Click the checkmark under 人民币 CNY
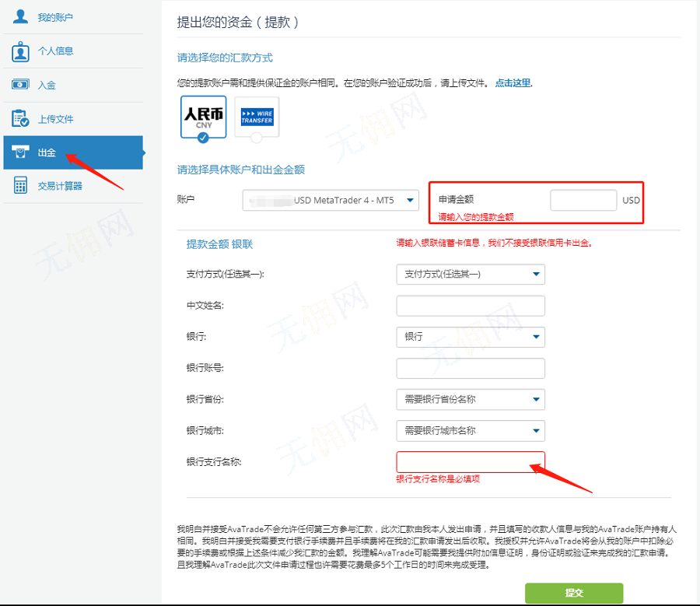 (x=203, y=138)
